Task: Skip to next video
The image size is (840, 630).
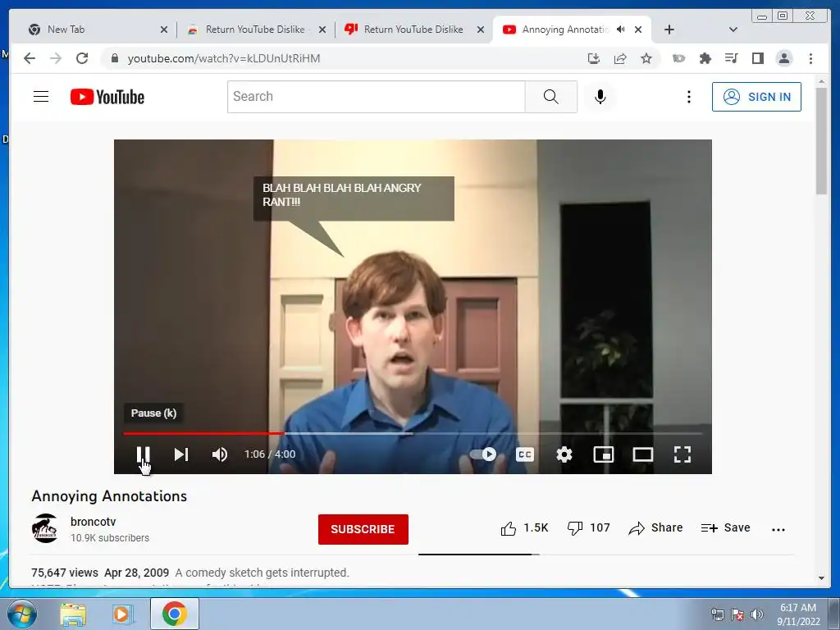Action: click(181, 454)
